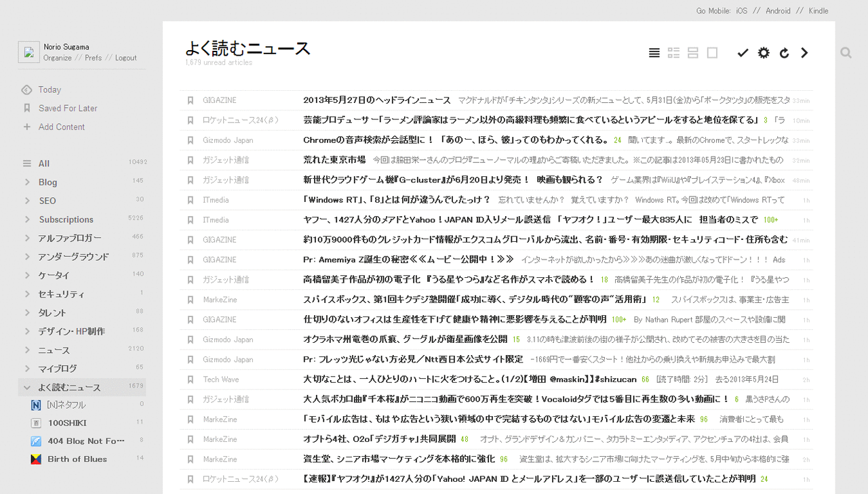Open the search magnifier icon
Screen dimensions: 868x494
[x=846, y=53]
